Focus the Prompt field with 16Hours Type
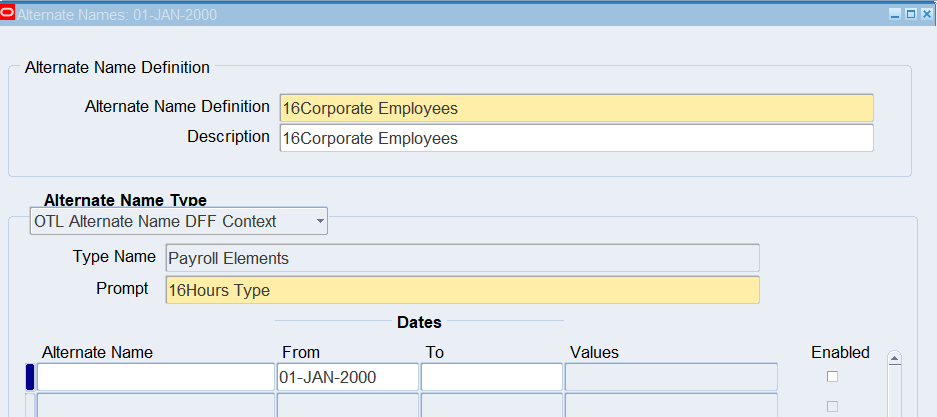 click(x=462, y=290)
